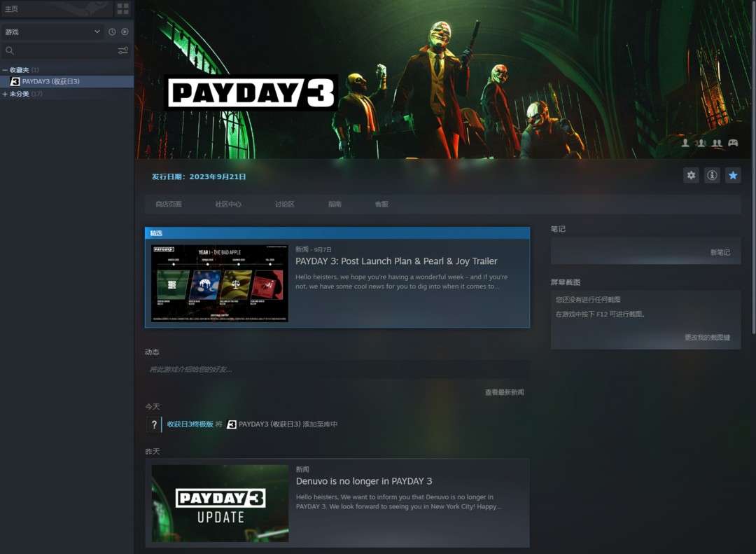The image size is (756, 554).
Task: Click the ready-to-play filter icon
Action: coord(125,32)
